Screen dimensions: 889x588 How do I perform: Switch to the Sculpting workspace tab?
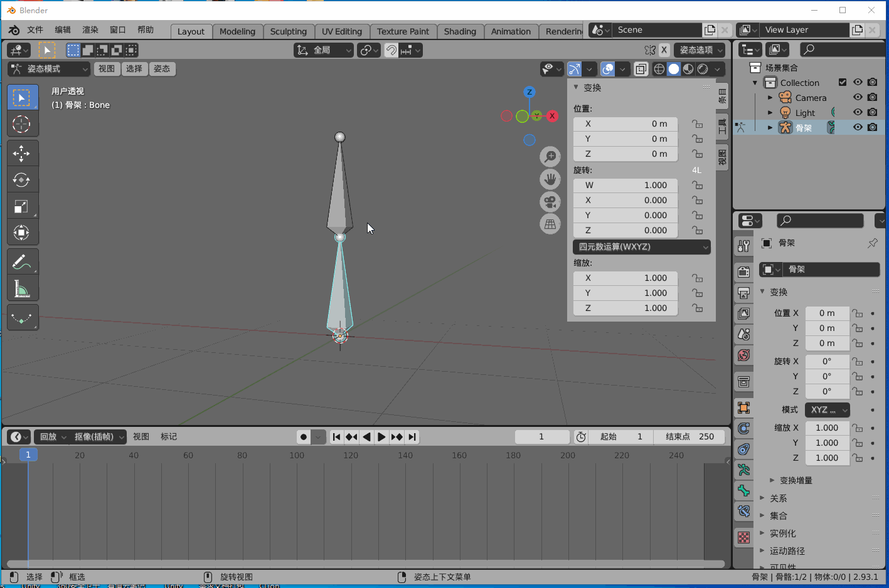pyautogui.click(x=289, y=31)
